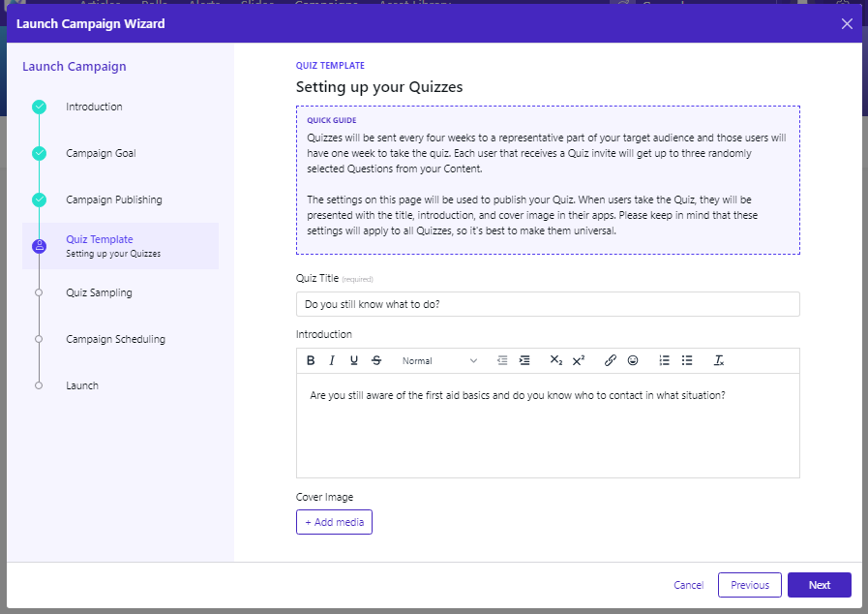Viewport: 868px width, 614px height.
Task: Open the Normal text style dropdown
Action: [439, 361]
